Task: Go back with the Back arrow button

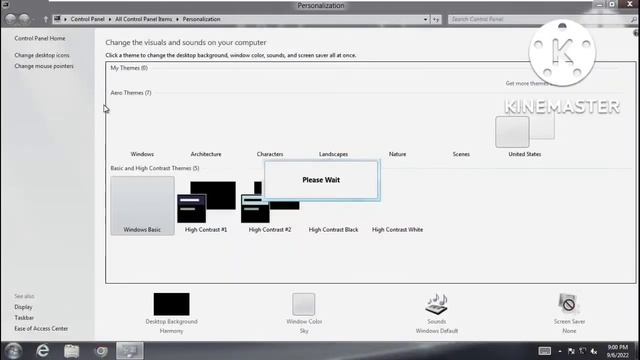Action: tap(11, 19)
